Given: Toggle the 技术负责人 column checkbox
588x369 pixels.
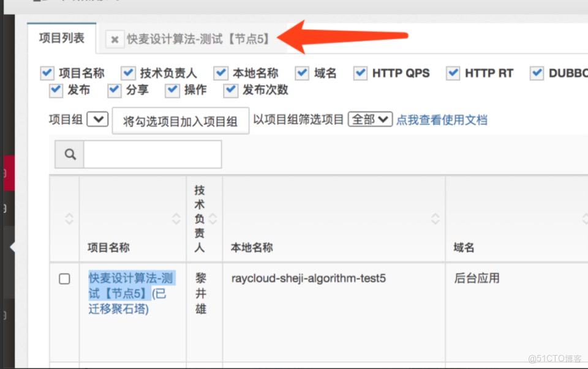Looking at the screenshot, I should point(128,73).
